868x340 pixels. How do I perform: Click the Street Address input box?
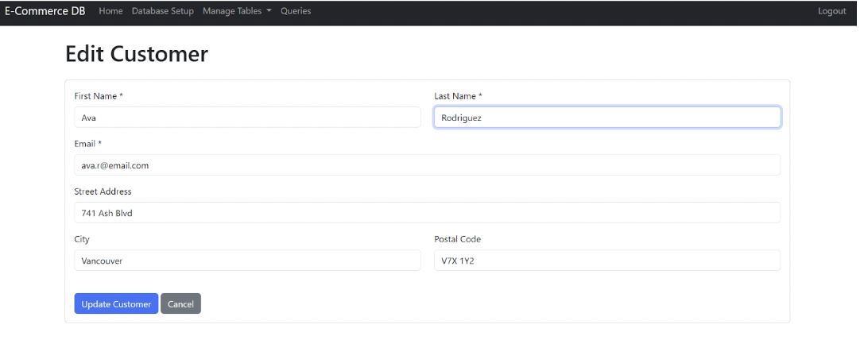427,213
